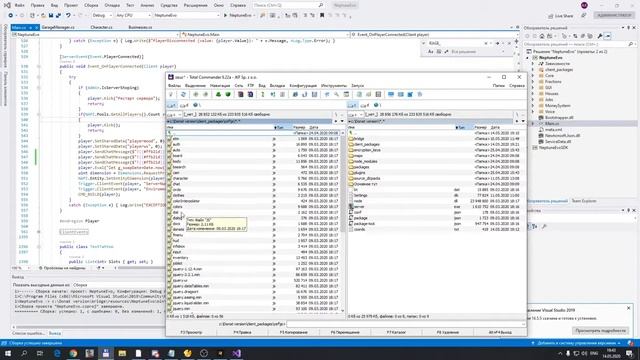This screenshot has height=360, width=640.
Task: Open the Сборка menu in Visual Studio
Action: [91, 5]
